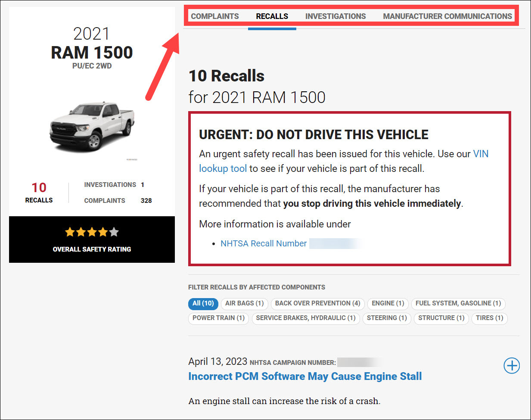Open the VIN lookup tool link
This screenshot has height=420, width=531.
pos(223,168)
